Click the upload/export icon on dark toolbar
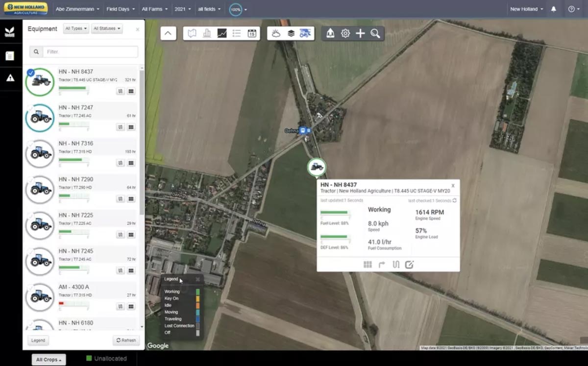Viewport: 588px width, 366px height. click(x=330, y=33)
